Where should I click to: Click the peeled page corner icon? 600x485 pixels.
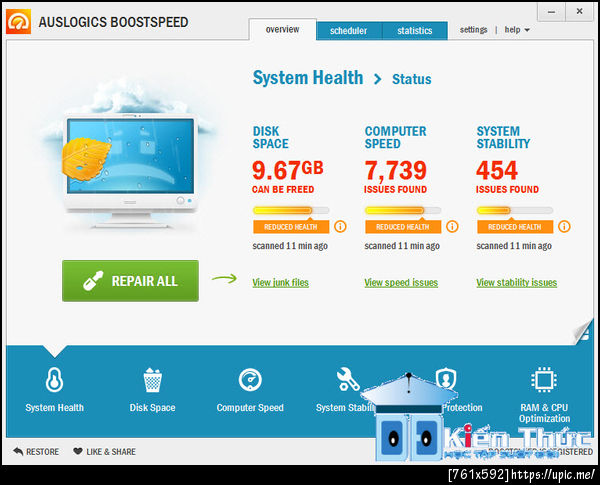click(x=583, y=332)
